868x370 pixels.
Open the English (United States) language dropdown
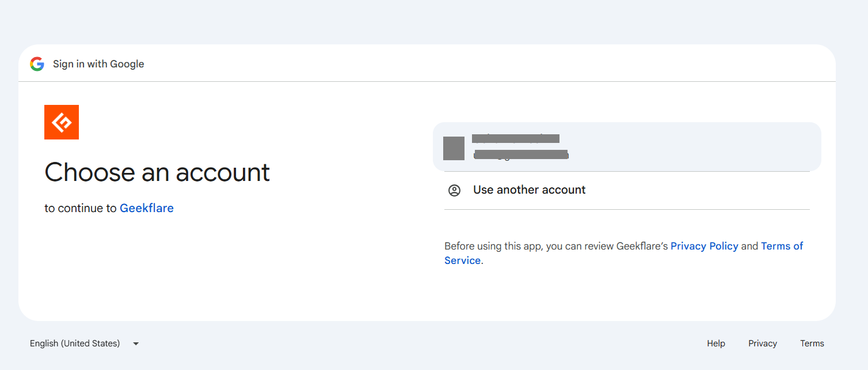(x=85, y=343)
